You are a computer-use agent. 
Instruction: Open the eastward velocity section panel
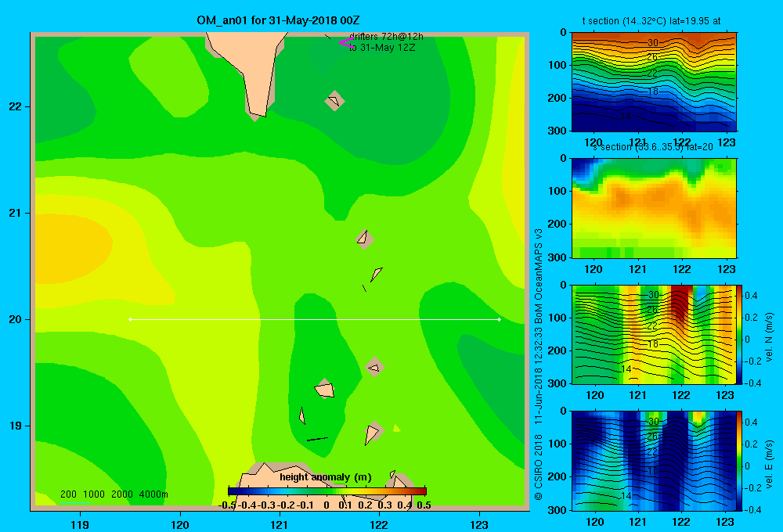653,461
